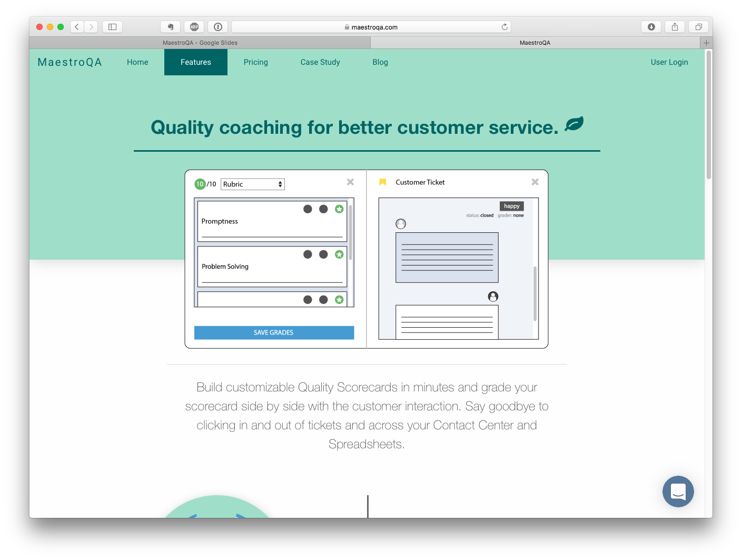Open the Rubric dropdown selector
Screen dimensions: 742x560
[x=253, y=184]
